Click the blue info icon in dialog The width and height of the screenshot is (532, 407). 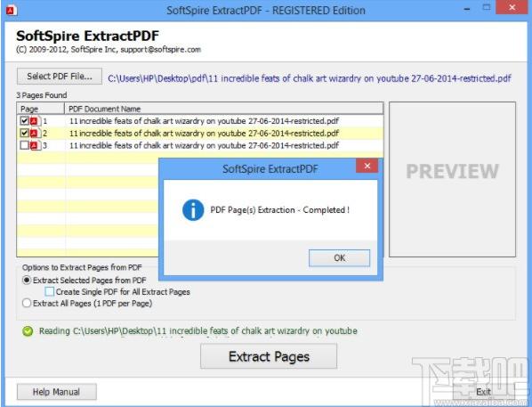click(193, 210)
